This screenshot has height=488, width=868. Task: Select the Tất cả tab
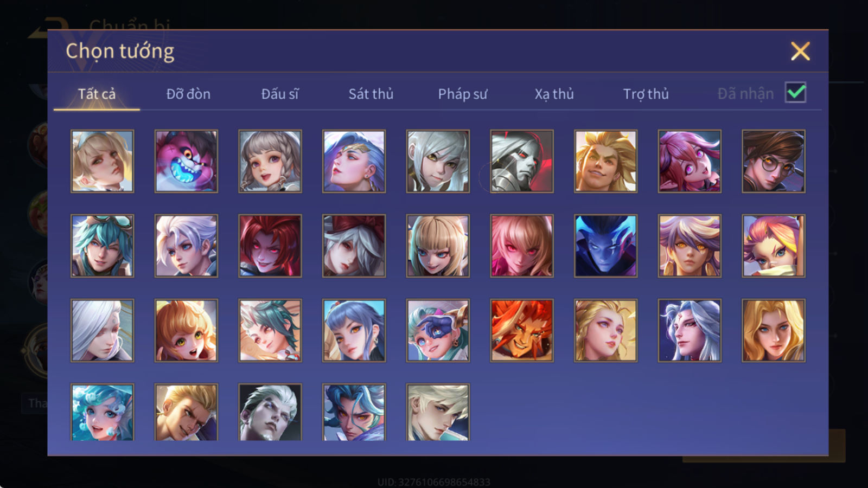[x=97, y=94]
